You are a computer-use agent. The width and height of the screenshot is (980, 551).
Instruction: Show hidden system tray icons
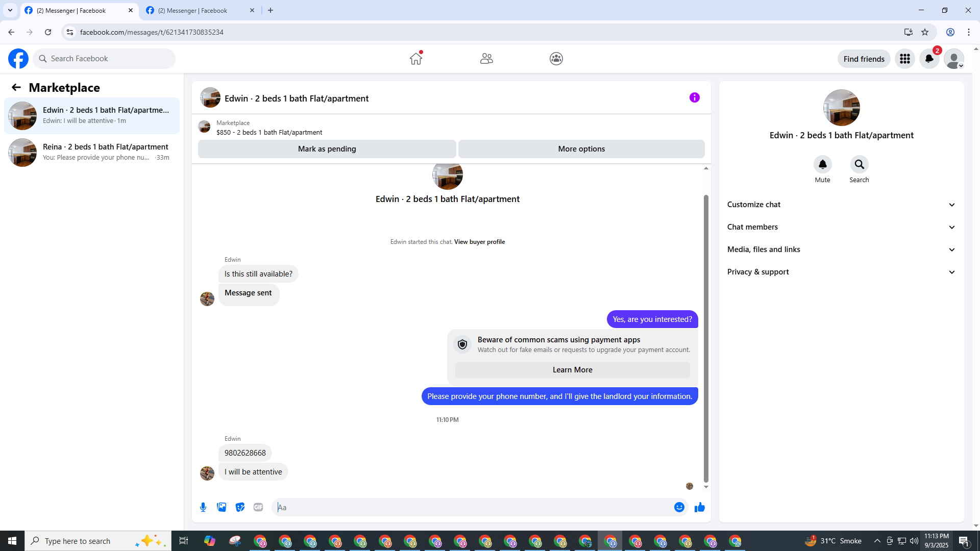point(877,541)
